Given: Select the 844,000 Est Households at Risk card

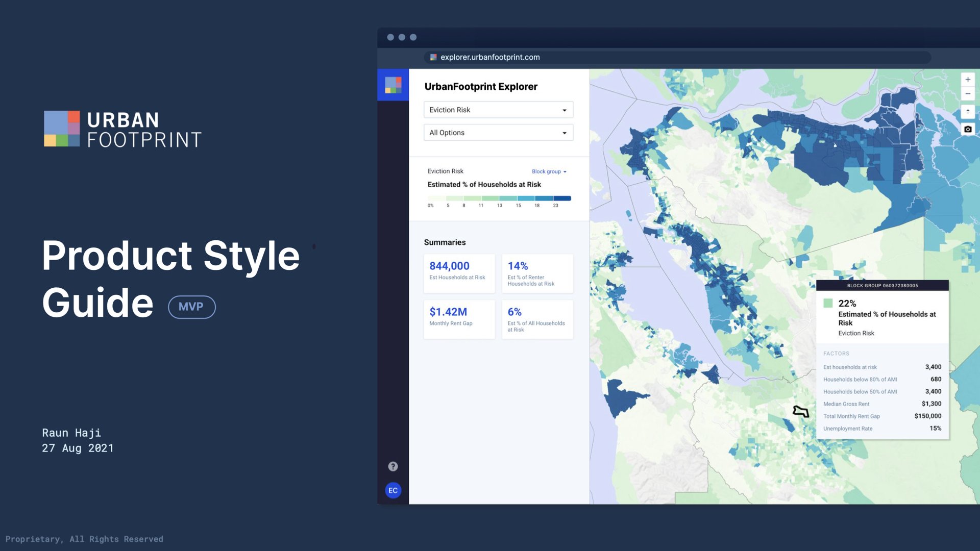Looking at the screenshot, I should tap(459, 273).
